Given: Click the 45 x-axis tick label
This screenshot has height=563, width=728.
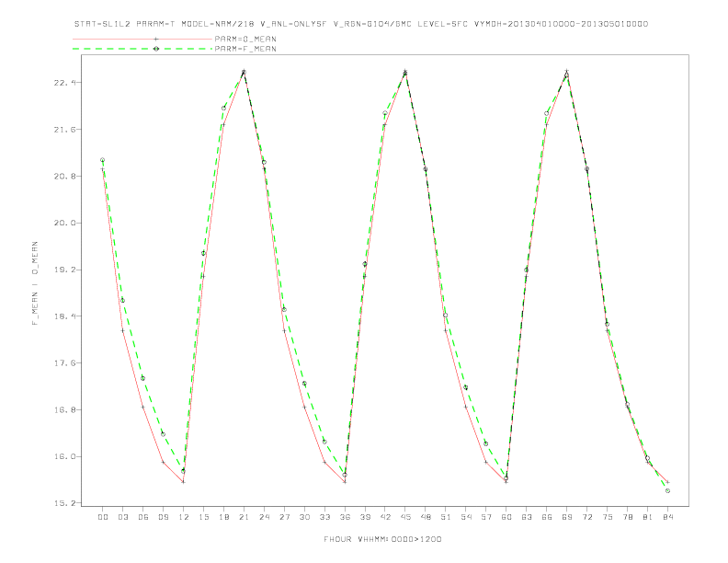Looking at the screenshot, I should tap(405, 517).
